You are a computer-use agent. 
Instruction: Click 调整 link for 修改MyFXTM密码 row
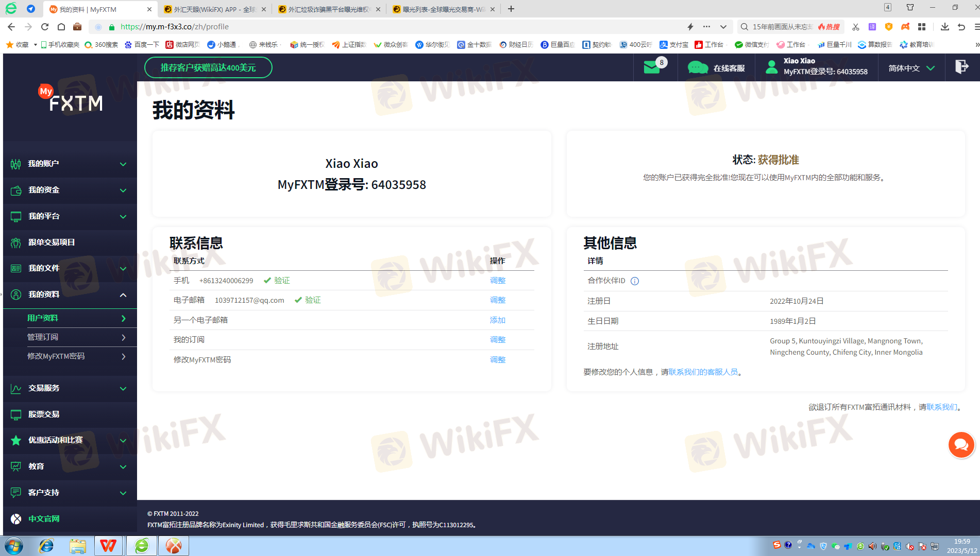coord(498,360)
